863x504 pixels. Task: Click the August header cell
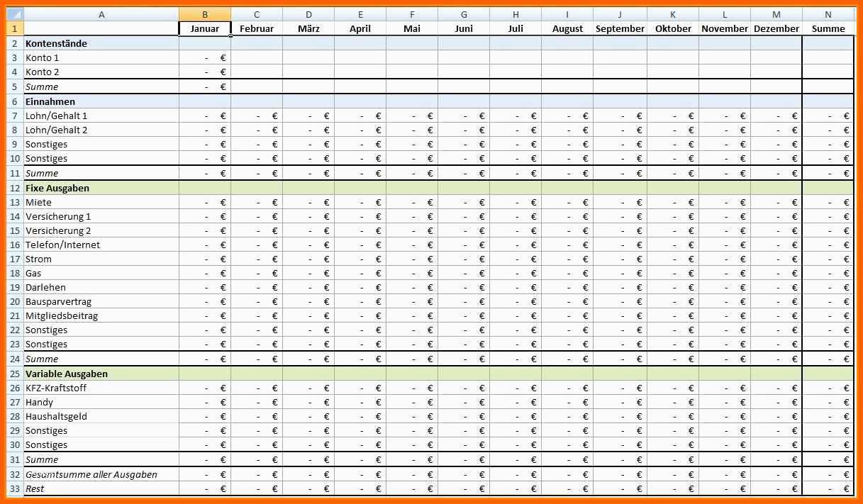coord(567,28)
